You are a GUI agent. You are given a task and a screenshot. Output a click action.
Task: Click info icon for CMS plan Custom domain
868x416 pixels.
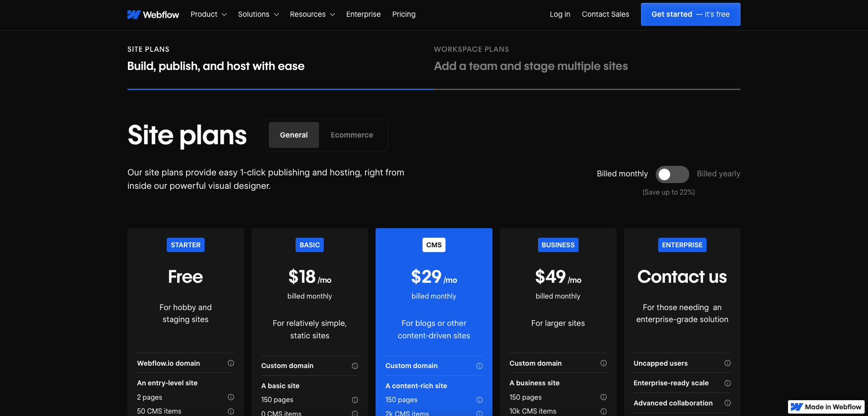tap(479, 366)
